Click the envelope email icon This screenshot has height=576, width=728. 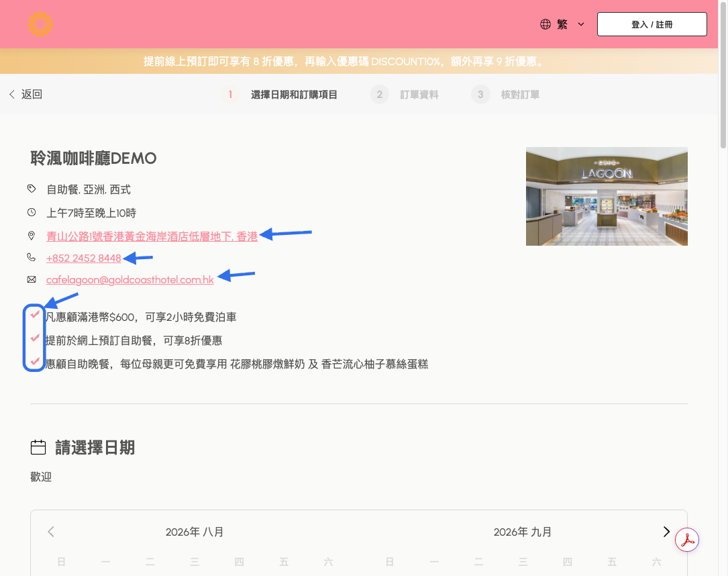[32, 280]
